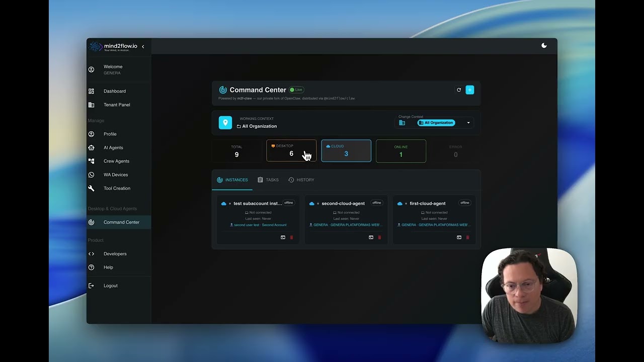Screen dimensions: 644x362
Task: Click the working context location pin icon
Action: (225, 123)
